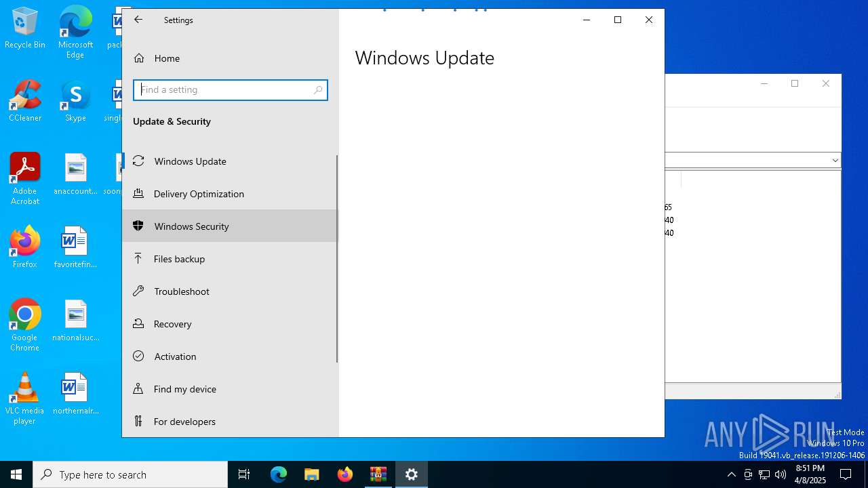
Task: Click the Windows Update sync icon
Action: click(138, 161)
